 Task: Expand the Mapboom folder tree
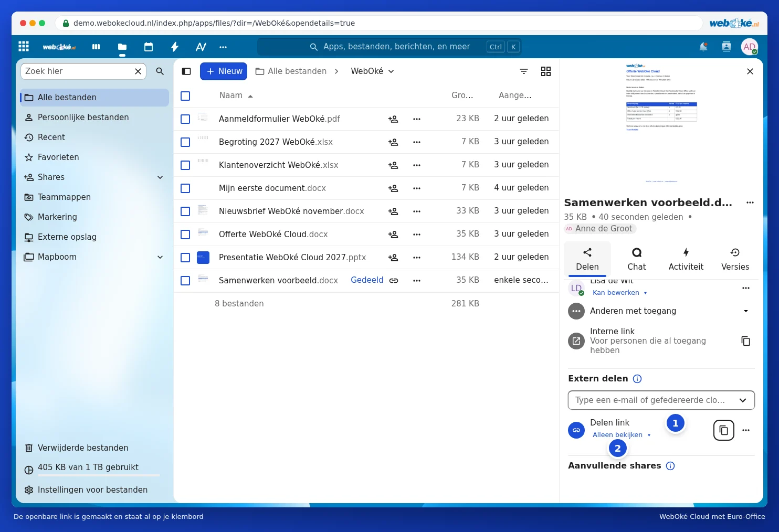pos(160,257)
